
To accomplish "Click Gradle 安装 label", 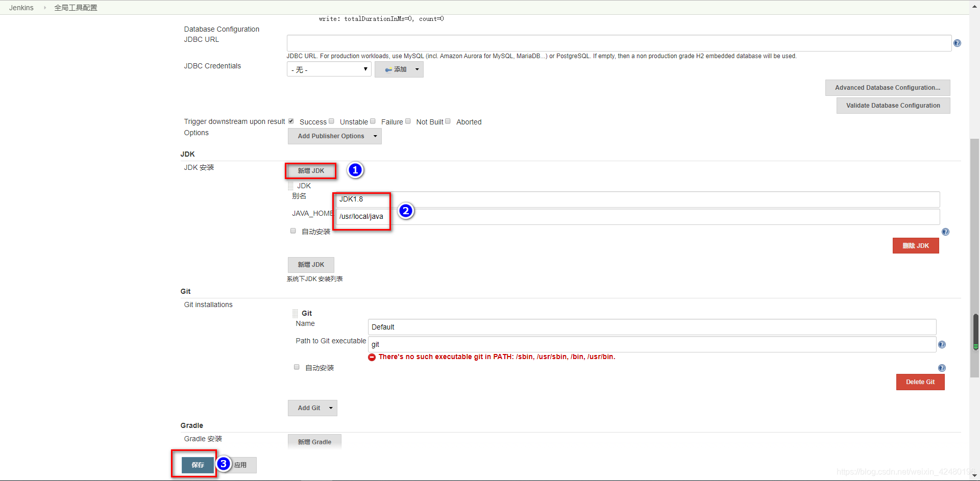I will click(x=203, y=439).
